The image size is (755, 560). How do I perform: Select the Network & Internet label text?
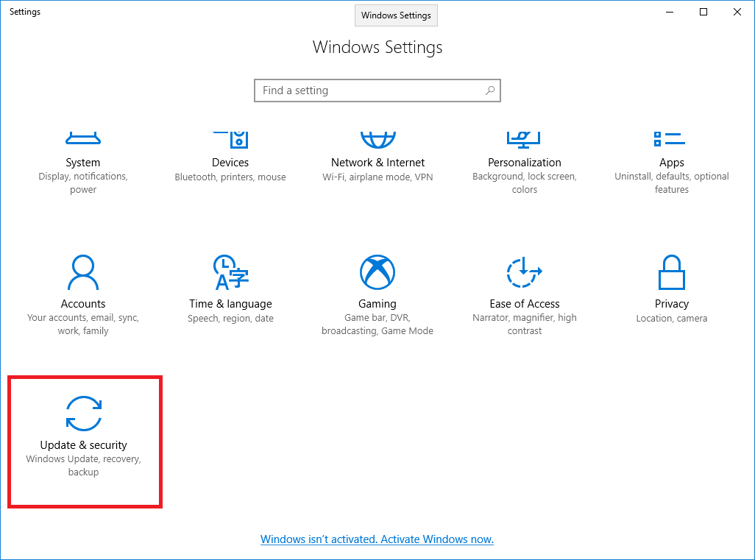377,163
